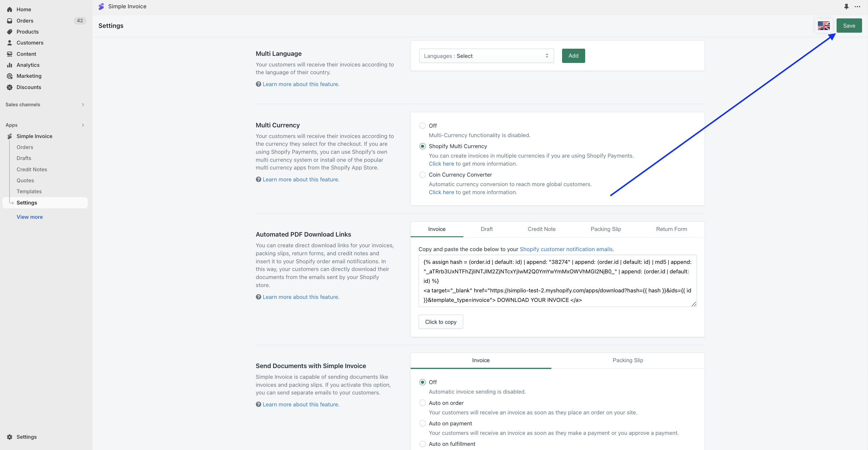Open the Languages Select dropdown

[x=486, y=56]
